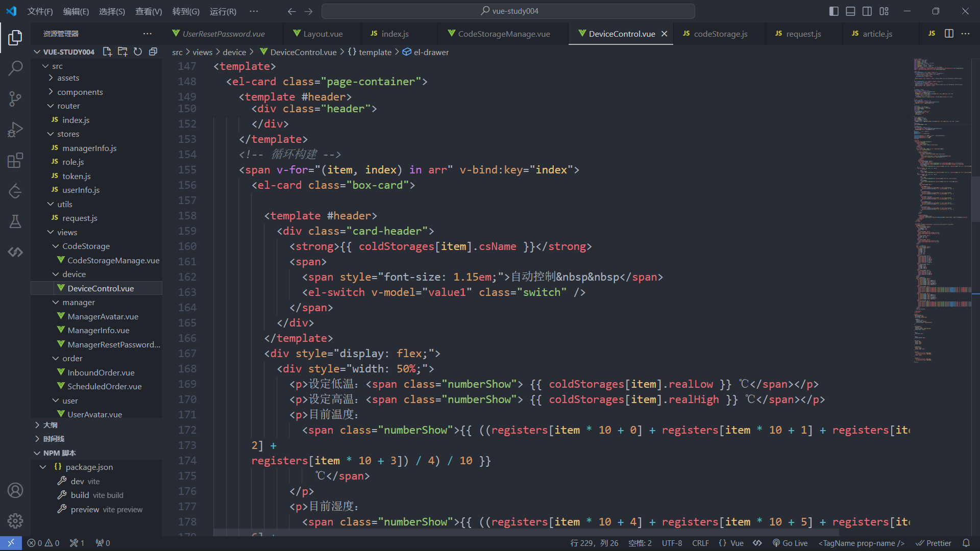Split the editor to the right

[x=949, y=34]
